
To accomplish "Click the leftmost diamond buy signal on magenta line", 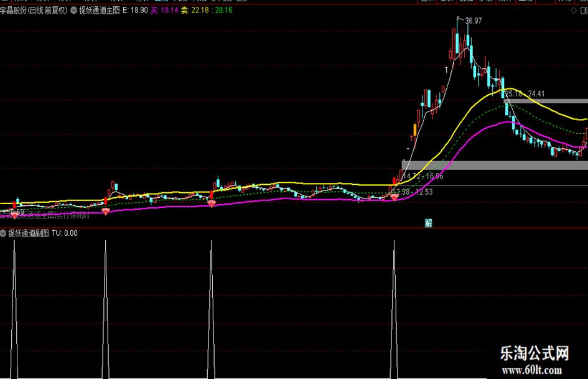I will tap(14, 215).
